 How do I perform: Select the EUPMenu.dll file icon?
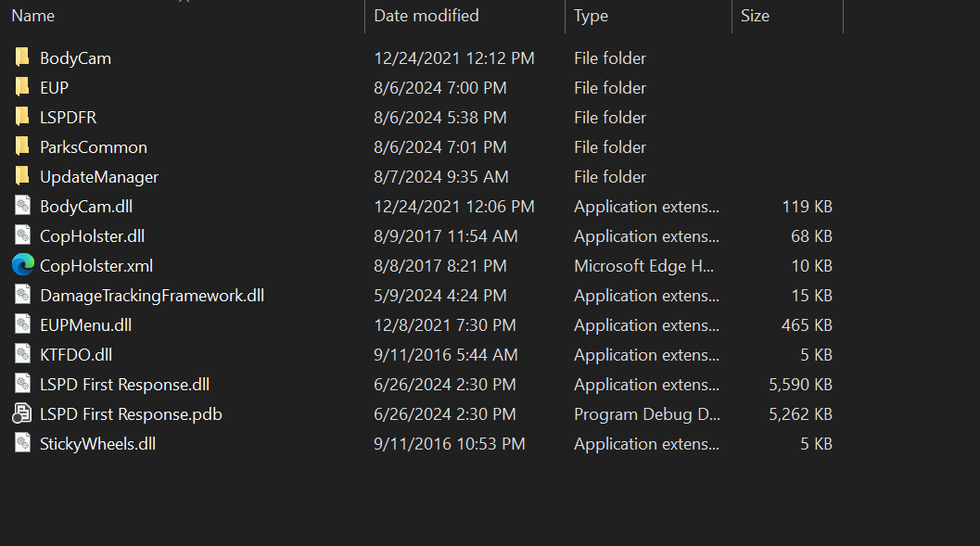coord(22,325)
